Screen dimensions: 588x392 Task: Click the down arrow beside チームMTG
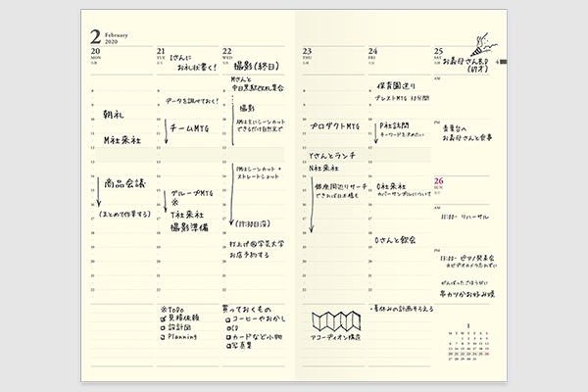point(167,131)
